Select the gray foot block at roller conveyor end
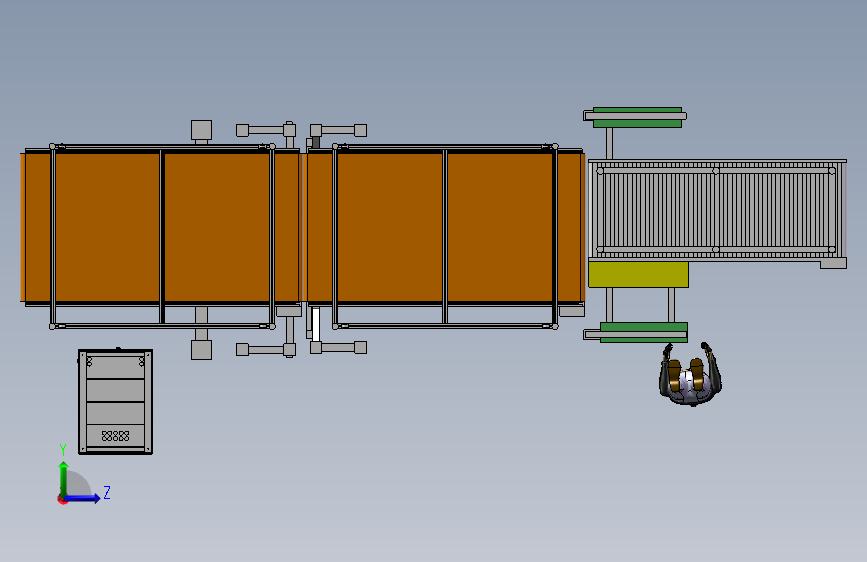867x562 pixels. (x=833, y=263)
